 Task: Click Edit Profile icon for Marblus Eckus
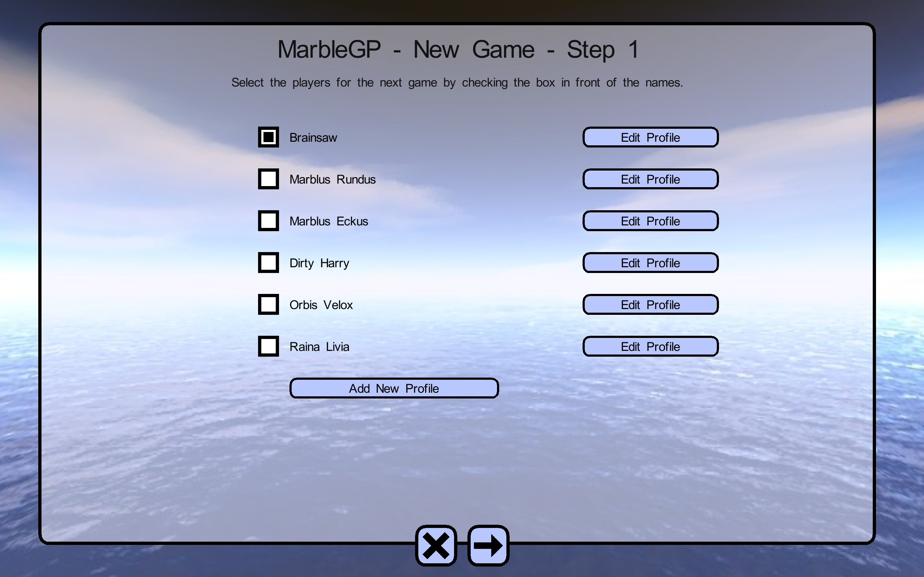pyautogui.click(x=650, y=221)
